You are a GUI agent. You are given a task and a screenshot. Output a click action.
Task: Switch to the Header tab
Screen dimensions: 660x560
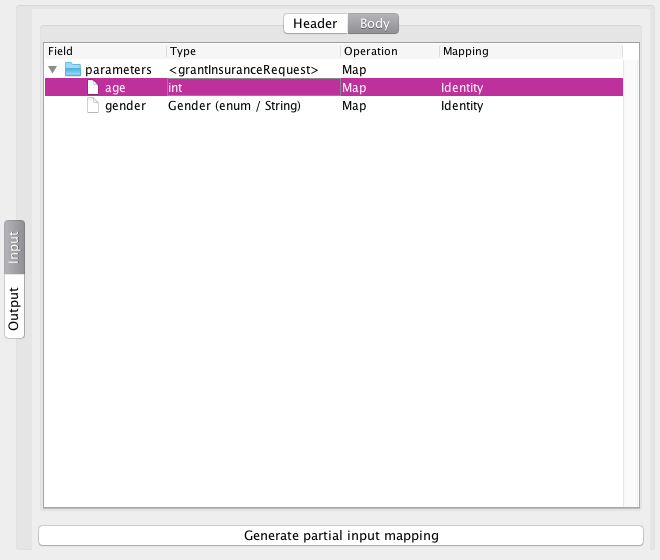point(315,24)
